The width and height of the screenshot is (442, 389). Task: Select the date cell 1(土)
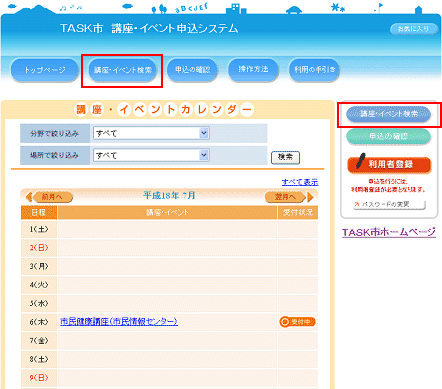39,229
